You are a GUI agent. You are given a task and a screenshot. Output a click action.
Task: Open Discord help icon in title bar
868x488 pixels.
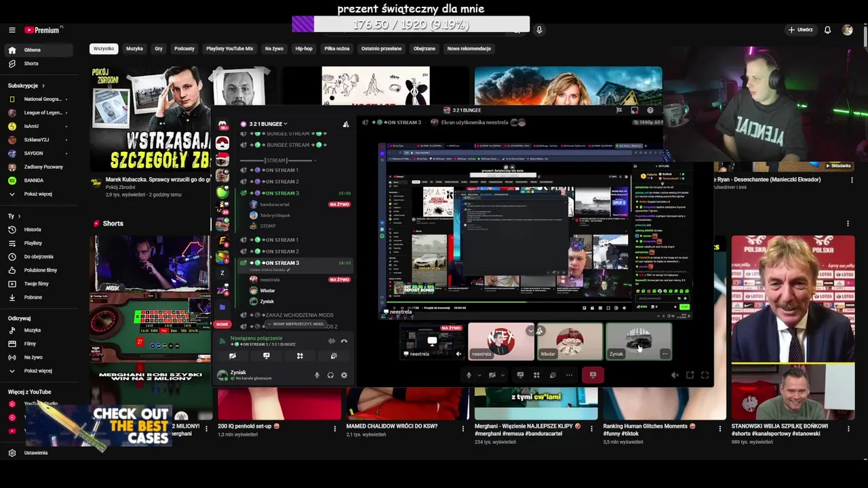650,110
